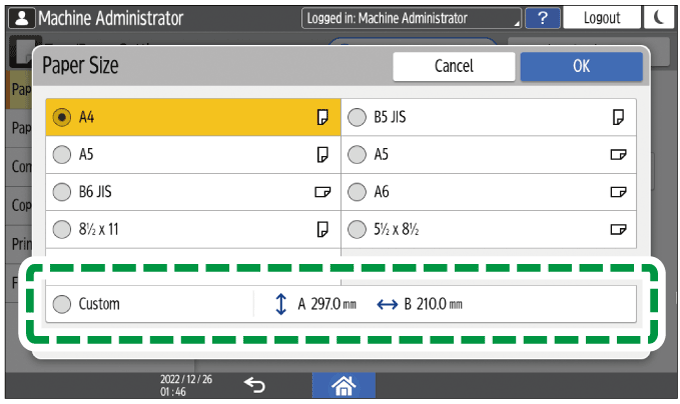Tap the vertical arrow icon for dimension A
680x404 pixels.
(x=281, y=304)
